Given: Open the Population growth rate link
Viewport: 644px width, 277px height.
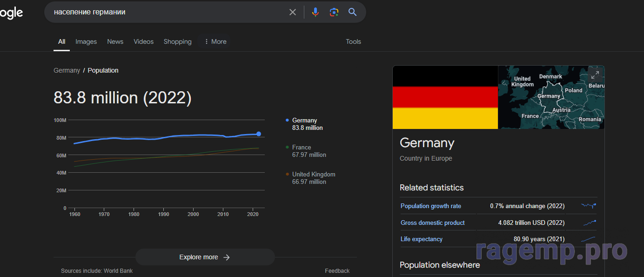Looking at the screenshot, I should tap(431, 206).
